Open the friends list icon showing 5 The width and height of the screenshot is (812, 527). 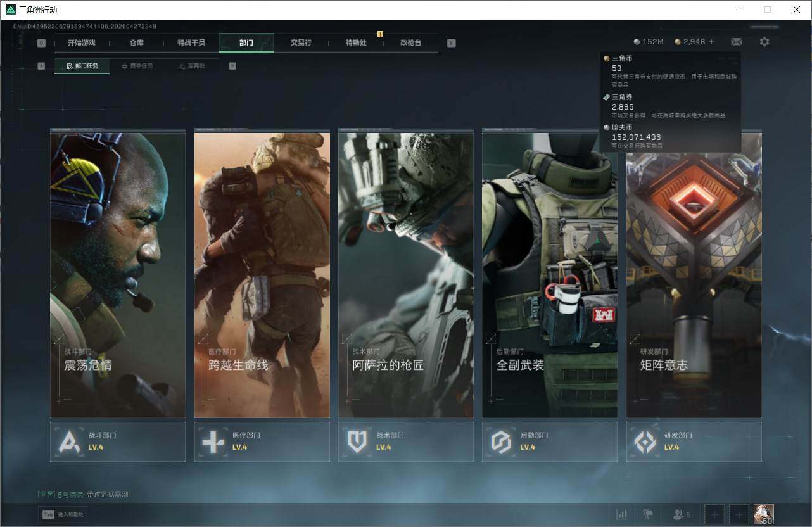tap(681, 514)
